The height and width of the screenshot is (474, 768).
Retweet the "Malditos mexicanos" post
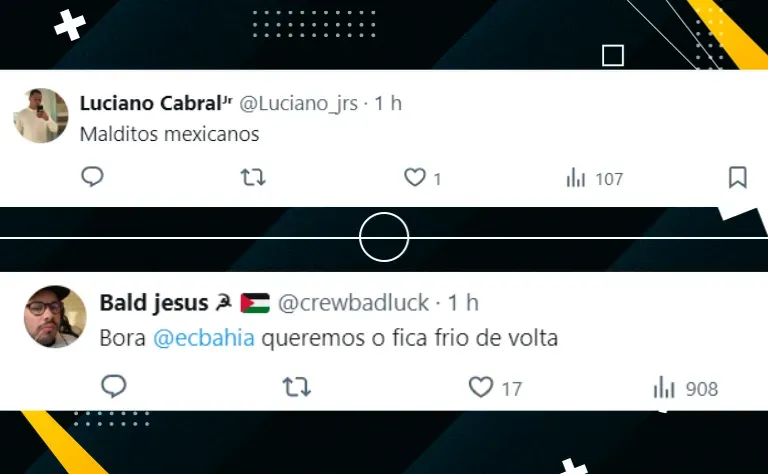click(253, 177)
